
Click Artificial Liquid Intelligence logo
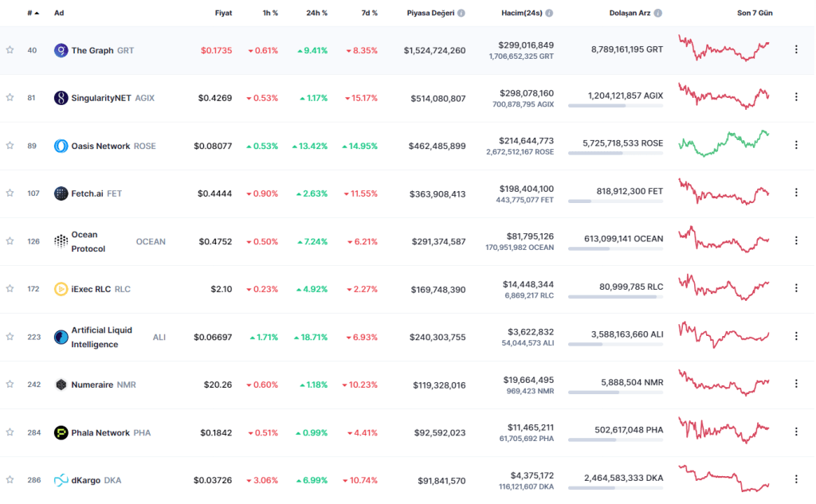point(61,337)
